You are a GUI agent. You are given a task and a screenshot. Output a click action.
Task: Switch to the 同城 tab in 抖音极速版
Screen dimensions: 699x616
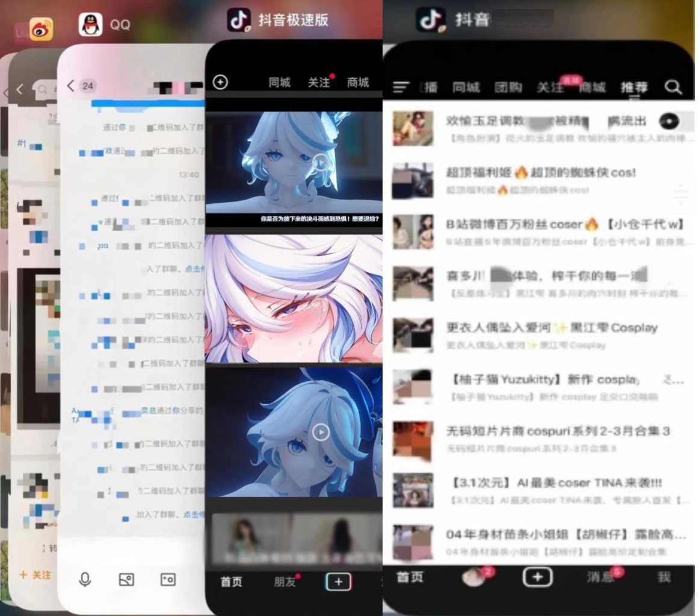280,82
